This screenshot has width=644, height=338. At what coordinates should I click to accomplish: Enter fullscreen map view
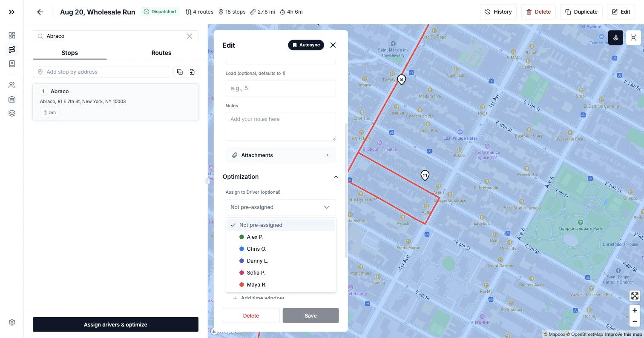[635, 296]
